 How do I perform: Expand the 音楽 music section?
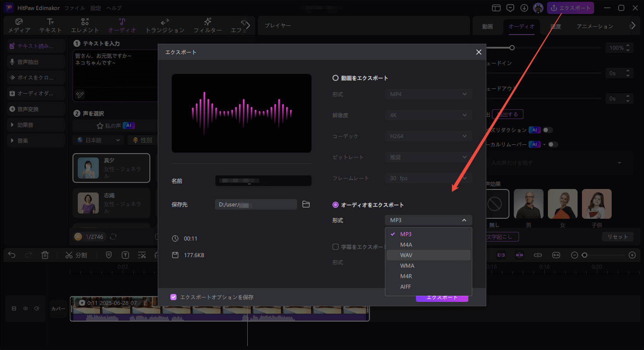point(36,140)
